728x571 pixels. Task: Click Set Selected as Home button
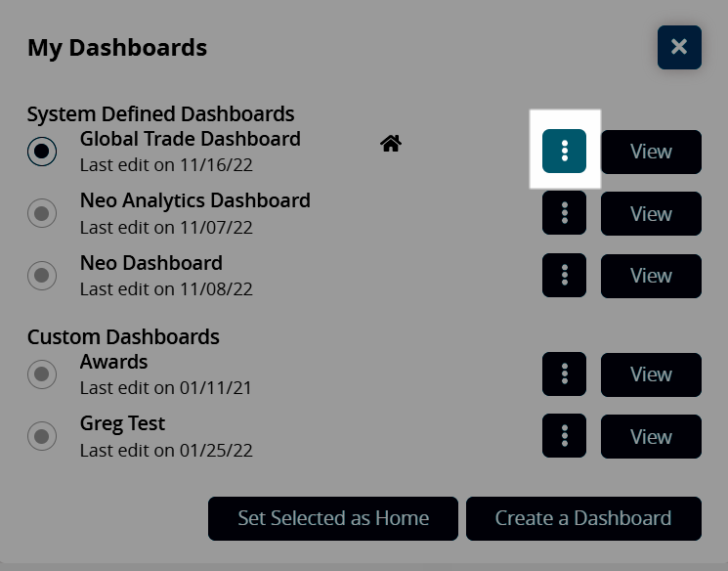[333, 518]
